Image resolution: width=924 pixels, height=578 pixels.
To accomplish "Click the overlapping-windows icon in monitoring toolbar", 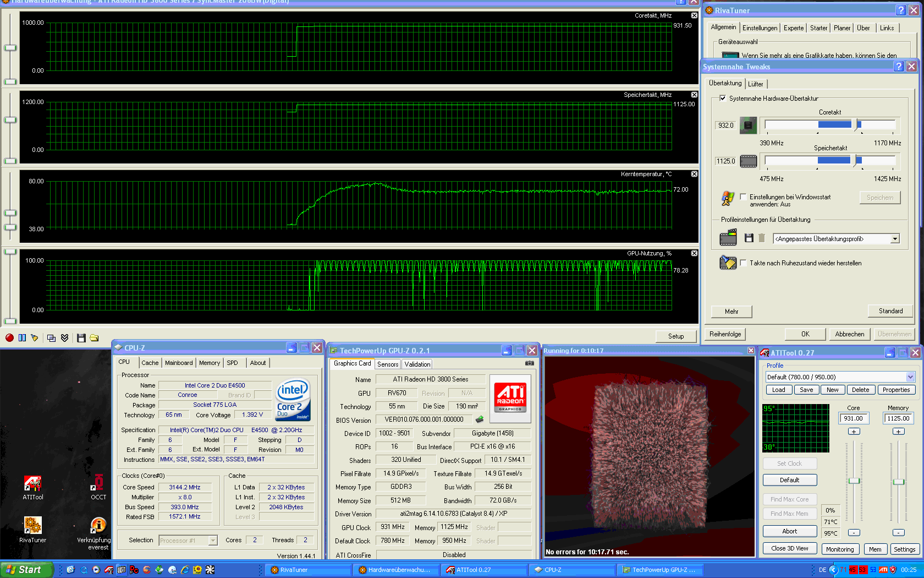I will click(x=51, y=338).
